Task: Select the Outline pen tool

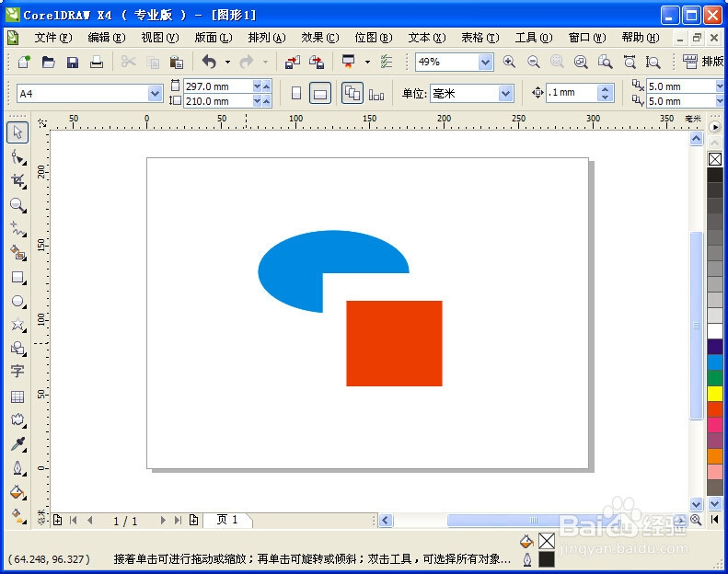Action: point(17,467)
